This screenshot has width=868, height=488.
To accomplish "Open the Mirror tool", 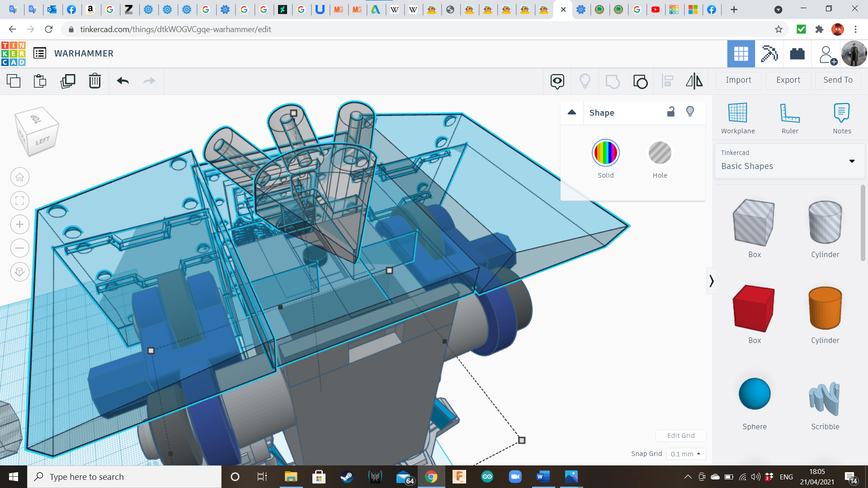I will coord(694,81).
